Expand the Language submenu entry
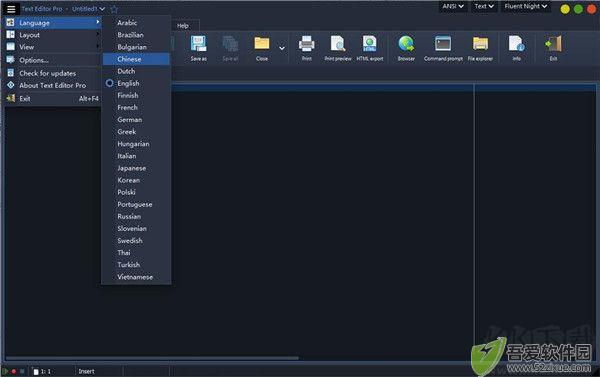This screenshot has width=600, height=377. tap(53, 23)
